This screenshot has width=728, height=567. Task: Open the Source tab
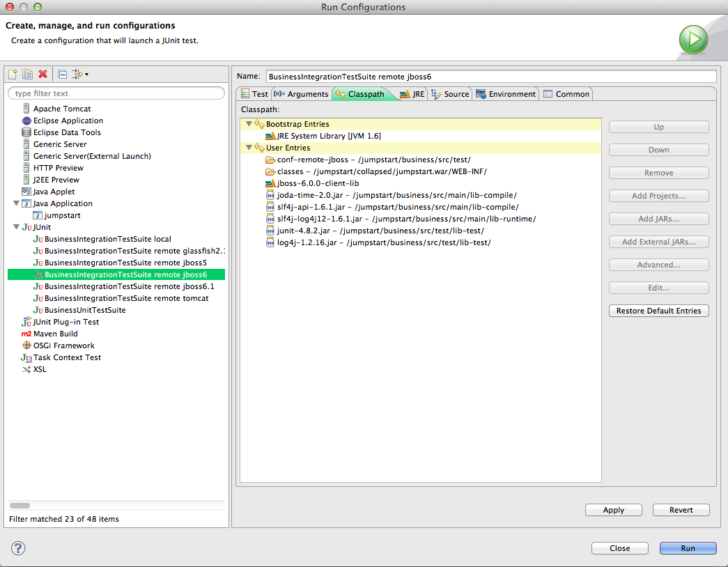pyautogui.click(x=450, y=94)
